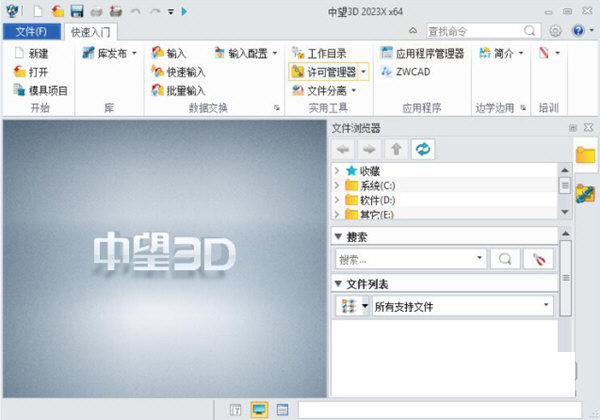Open the 文件(F) menu
The height and width of the screenshot is (420, 600).
pyautogui.click(x=31, y=31)
